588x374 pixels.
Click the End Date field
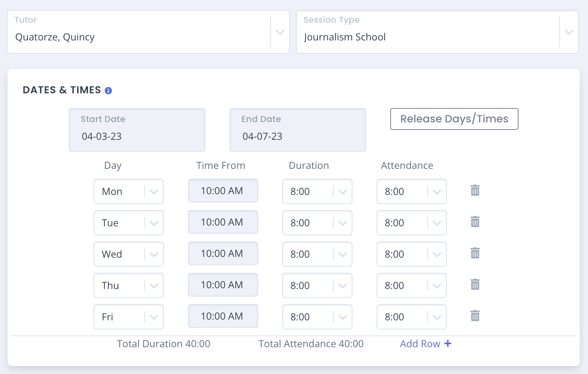tap(298, 130)
